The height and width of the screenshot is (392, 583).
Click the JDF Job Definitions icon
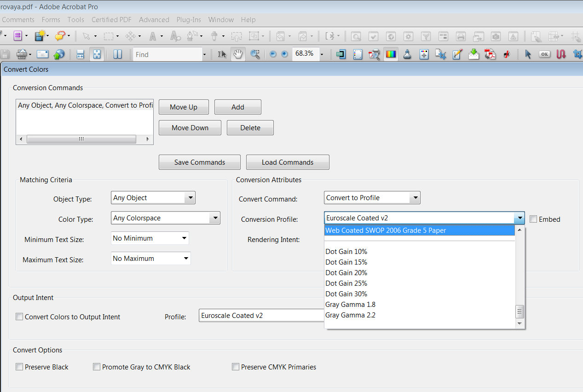(x=507, y=54)
